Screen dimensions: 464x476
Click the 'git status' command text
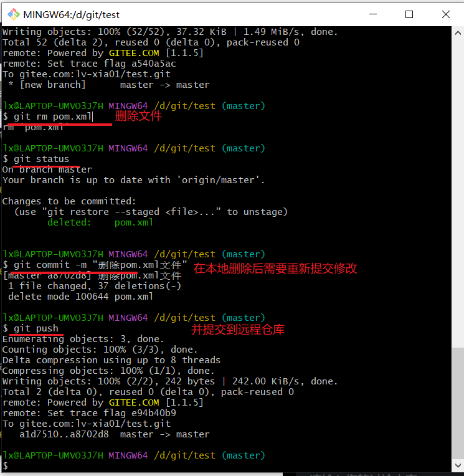41,159
